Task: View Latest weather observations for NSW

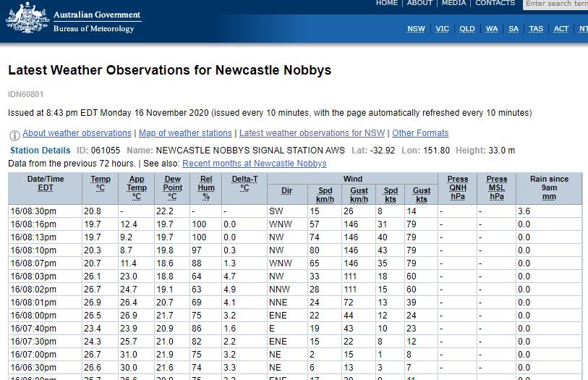Action: tap(312, 133)
